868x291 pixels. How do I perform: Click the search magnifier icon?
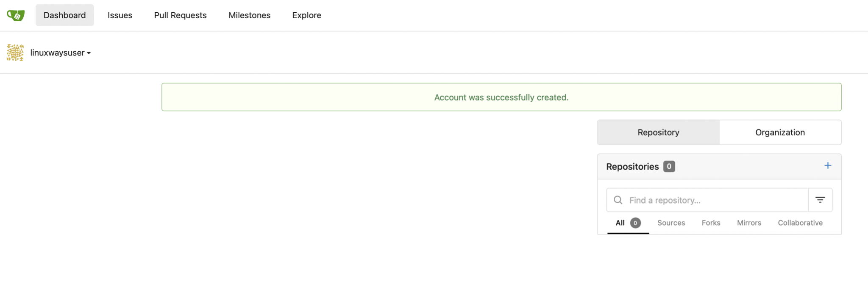(x=618, y=200)
